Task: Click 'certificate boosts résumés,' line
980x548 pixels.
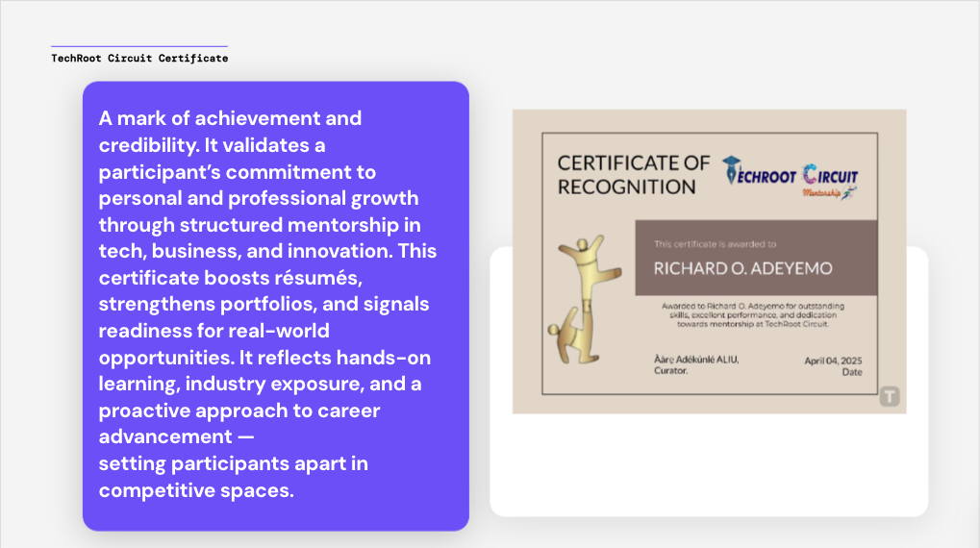Action: point(231,278)
